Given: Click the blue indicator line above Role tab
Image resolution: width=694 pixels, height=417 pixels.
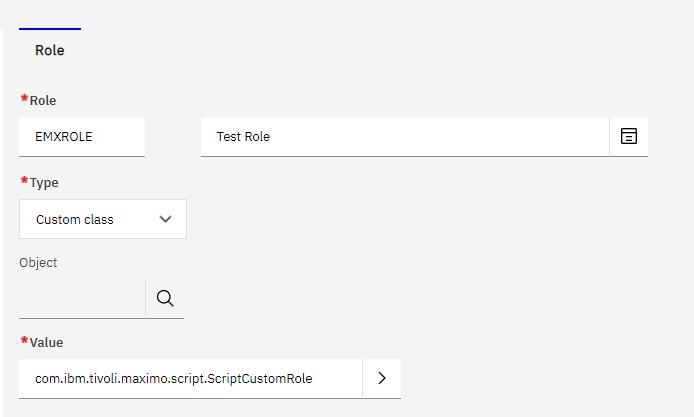Looking at the screenshot, I should 50,29.
